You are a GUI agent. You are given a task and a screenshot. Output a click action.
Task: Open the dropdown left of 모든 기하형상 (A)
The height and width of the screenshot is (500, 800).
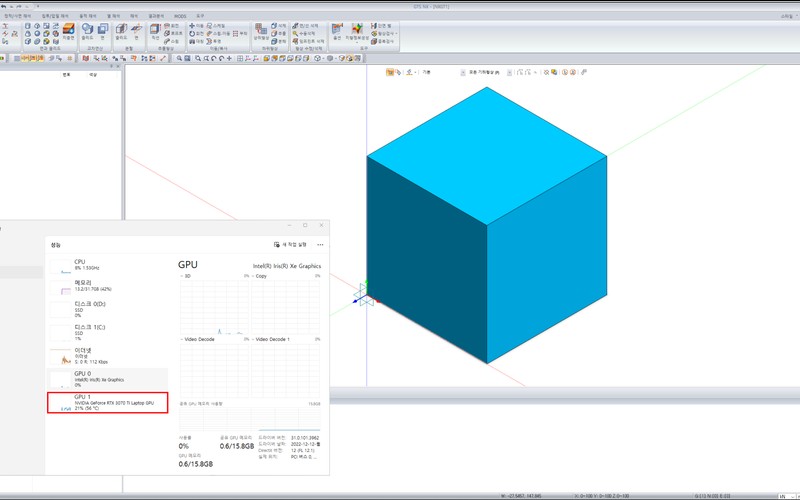(463, 72)
